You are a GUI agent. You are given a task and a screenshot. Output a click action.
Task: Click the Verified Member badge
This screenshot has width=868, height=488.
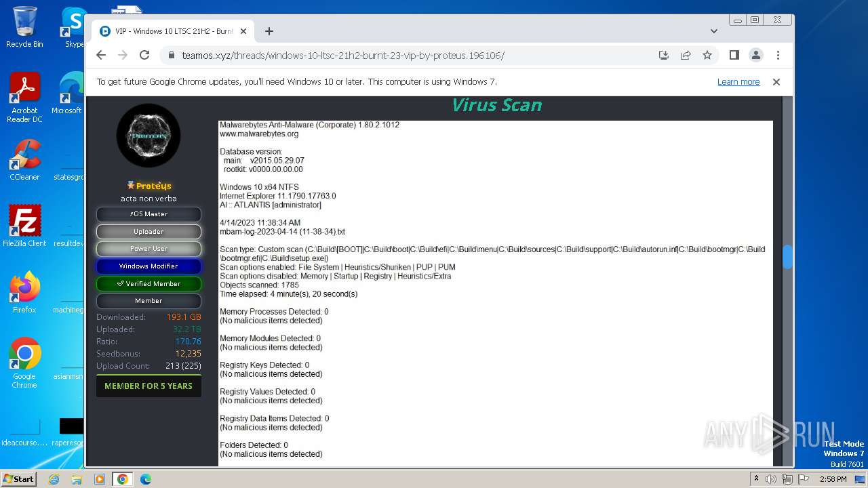[x=149, y=284]
